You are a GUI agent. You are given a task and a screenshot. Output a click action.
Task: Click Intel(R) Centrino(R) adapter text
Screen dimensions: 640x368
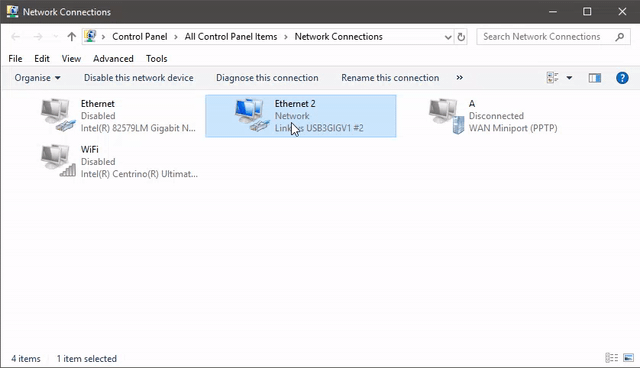[x=139, y=174]
